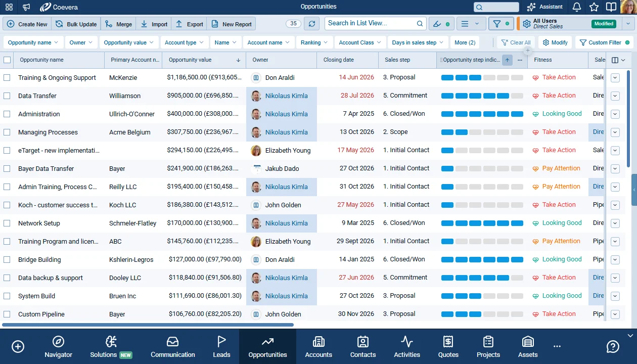Open the Leads module

[x=221, y=347]
